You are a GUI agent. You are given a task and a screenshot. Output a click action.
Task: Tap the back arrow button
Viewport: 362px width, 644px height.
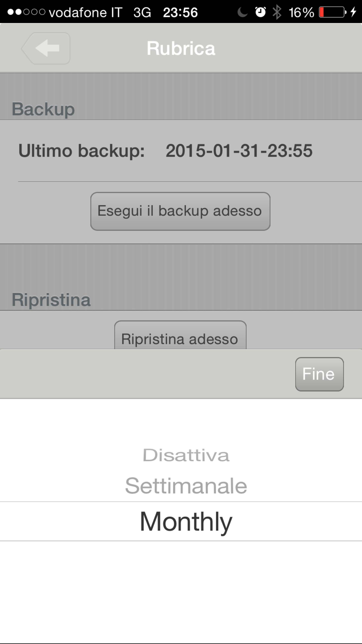pos(46,48)
